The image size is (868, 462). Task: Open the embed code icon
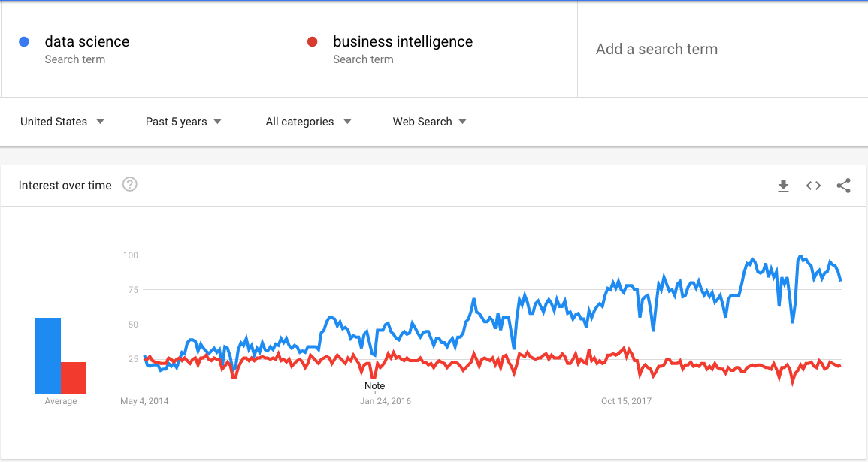[x=813, y=186]
